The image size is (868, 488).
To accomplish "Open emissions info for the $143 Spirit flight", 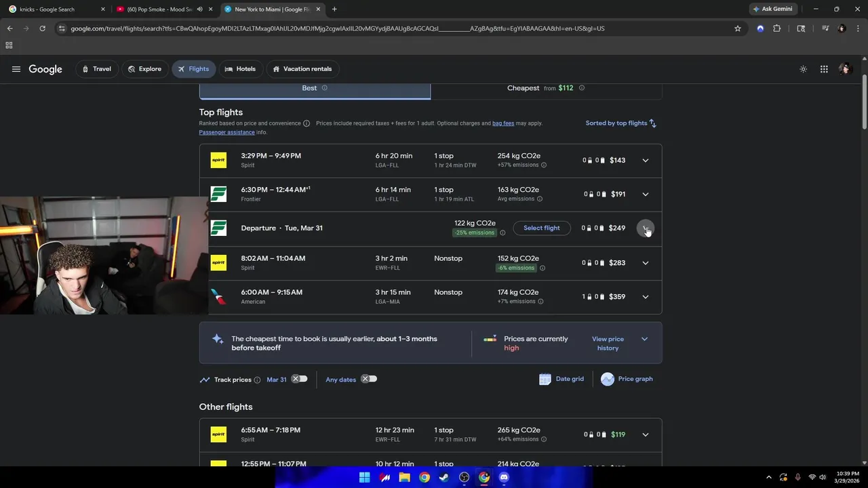I will click(x=544, y=165).
